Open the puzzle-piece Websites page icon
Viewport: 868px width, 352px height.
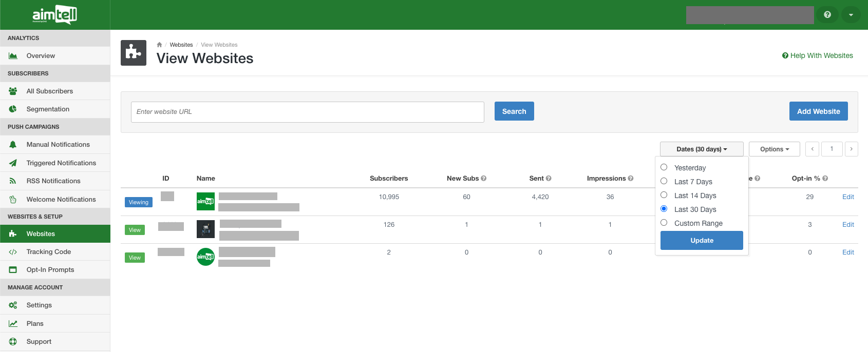click(134, 53)
